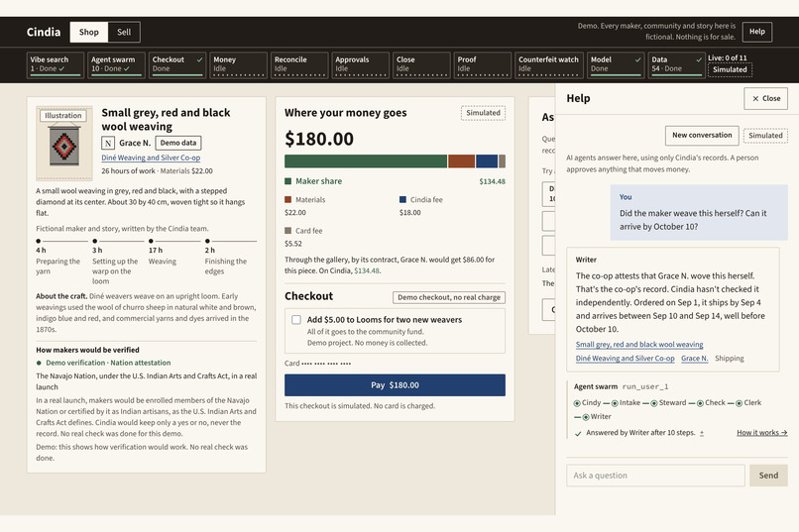Open the Proof stage tile
The image size is (799, 532).
483,64
